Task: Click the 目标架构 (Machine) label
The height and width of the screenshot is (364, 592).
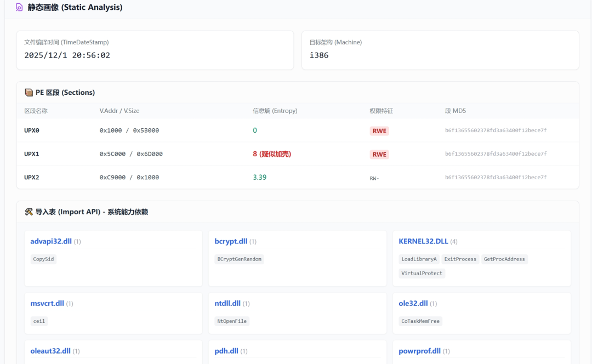Action: (x=335, y=42)
